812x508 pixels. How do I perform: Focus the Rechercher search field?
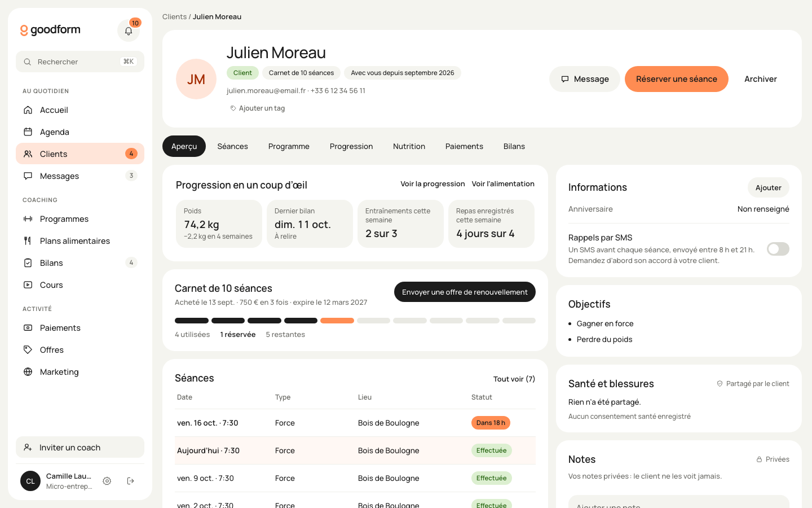[x=80, y=62]
